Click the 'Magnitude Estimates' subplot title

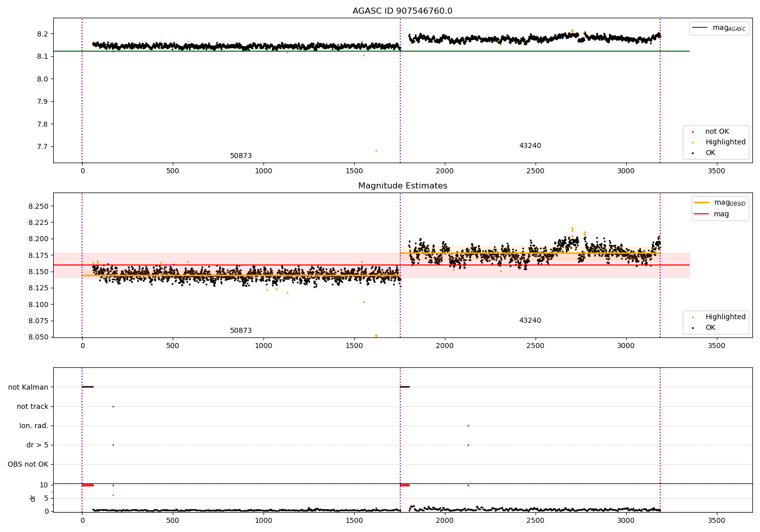pyautogui.click(x=402, y=186)
